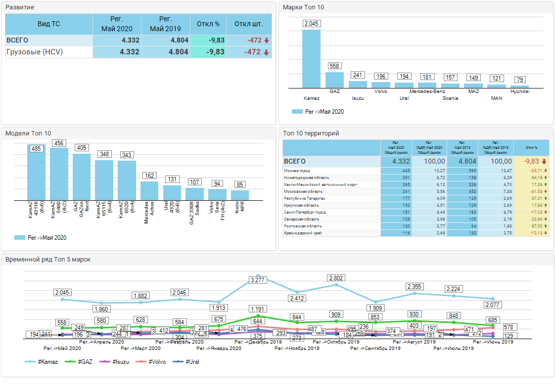Click the green up arrow in Ростовская область row
The height and width of the screenshot is (392, 555).
[x=546, y=226]
